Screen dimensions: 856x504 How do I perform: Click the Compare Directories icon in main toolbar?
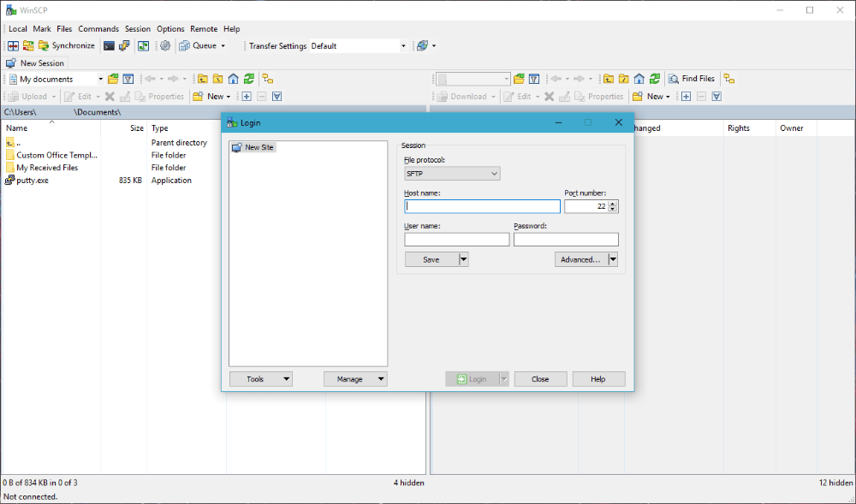[x=13, y=46]
